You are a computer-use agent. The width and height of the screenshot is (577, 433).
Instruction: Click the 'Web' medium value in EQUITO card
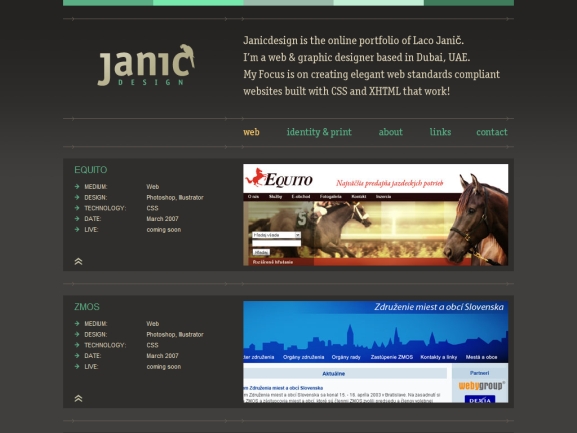pyautogui.click(x=153, y=187)
